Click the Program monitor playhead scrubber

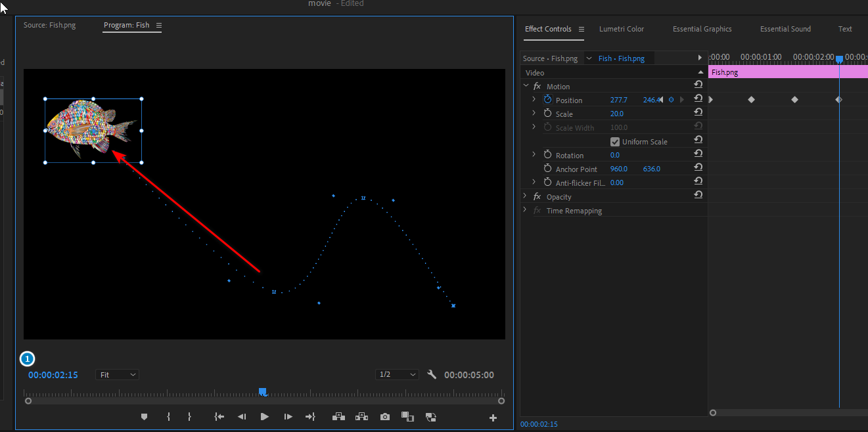point(262,392)
